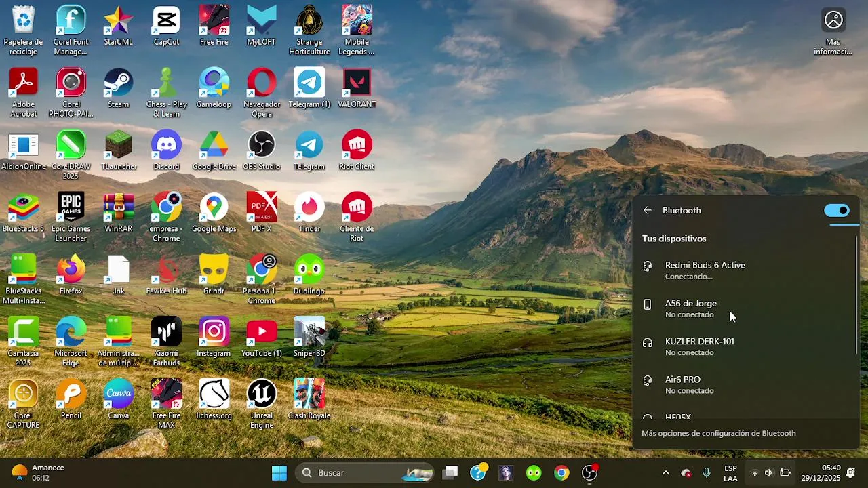
Task: Select the Google Drive icon
Action: click(214, 151)
